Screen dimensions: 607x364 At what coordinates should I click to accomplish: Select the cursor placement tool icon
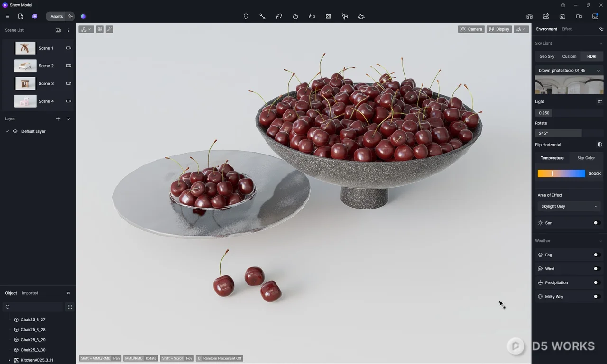(x=345, y=16)
